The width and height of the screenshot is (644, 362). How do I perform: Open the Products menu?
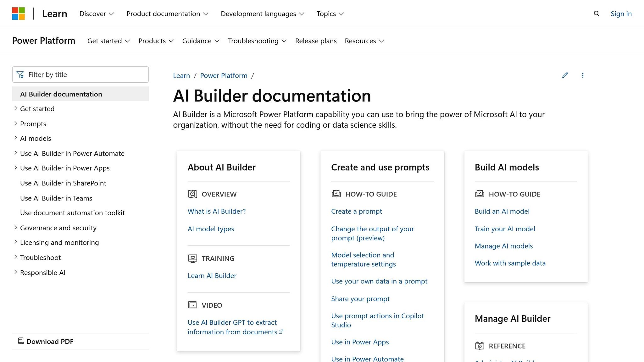(156, 41)
